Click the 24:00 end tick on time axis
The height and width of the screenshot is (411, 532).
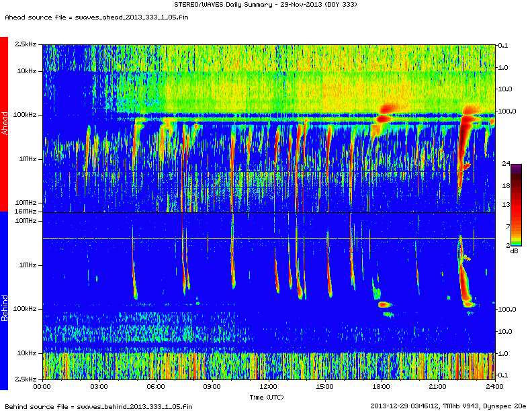coord(494,387)
